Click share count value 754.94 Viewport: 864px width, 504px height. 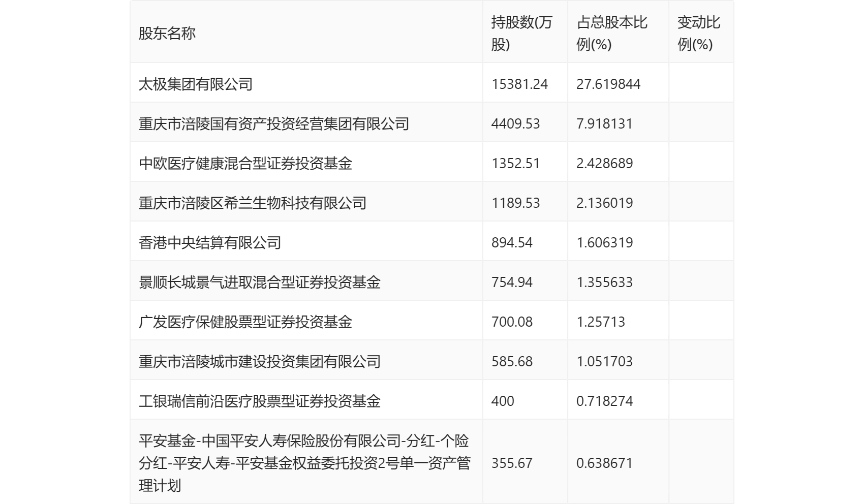[512, 282]
